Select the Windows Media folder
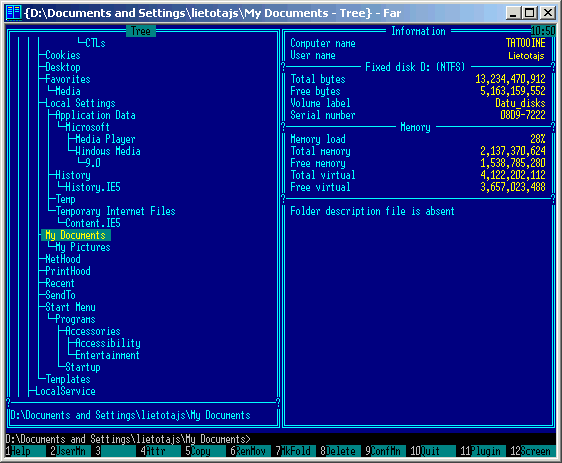Image resolution: width=562 pixels, height=463 pixels. pos(108,151)
